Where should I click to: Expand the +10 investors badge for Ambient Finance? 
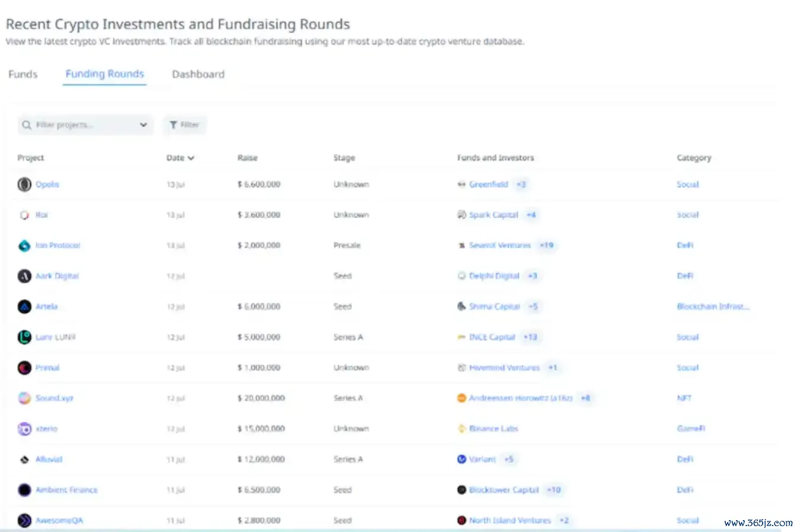point(553,490)
